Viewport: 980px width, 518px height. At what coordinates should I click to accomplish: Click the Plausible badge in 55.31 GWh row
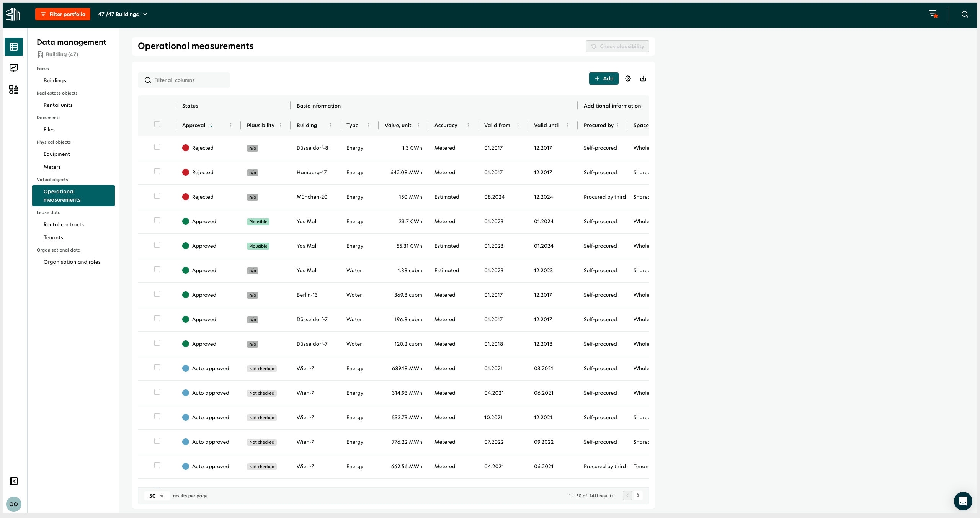point(258,246)
